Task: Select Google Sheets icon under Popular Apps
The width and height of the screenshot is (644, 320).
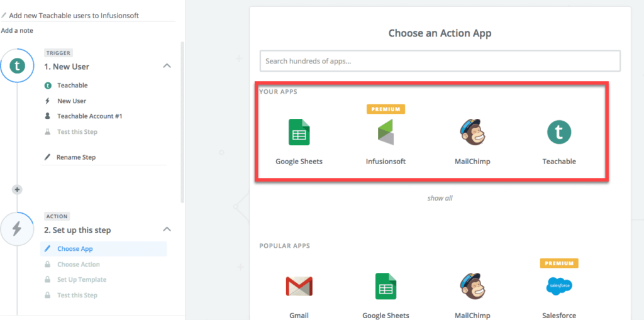Action: point(386,286)
